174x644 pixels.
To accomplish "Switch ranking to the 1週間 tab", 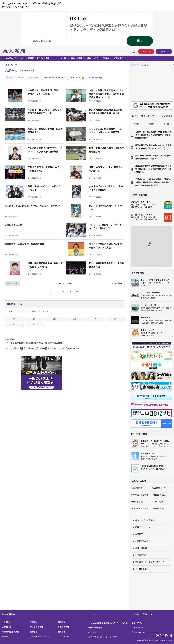I will click(x=152, y=124).
